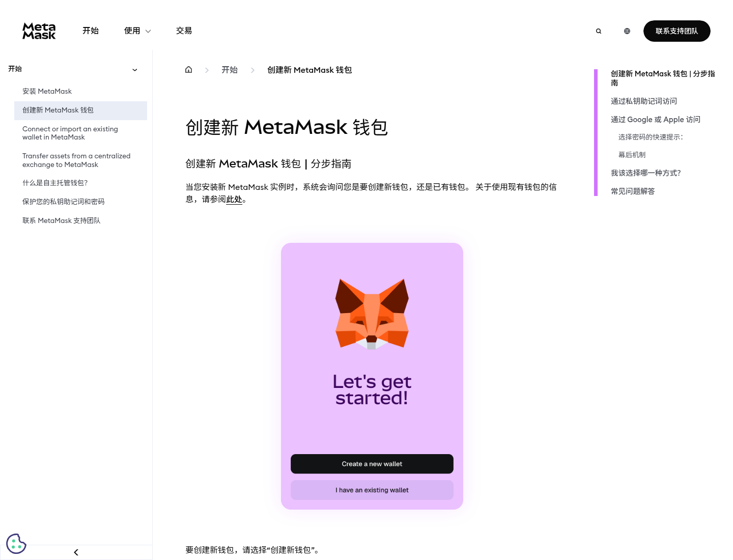733x560 pixels.
Task: Click the 开始 breadcrumb link
Action: [230, 70]
